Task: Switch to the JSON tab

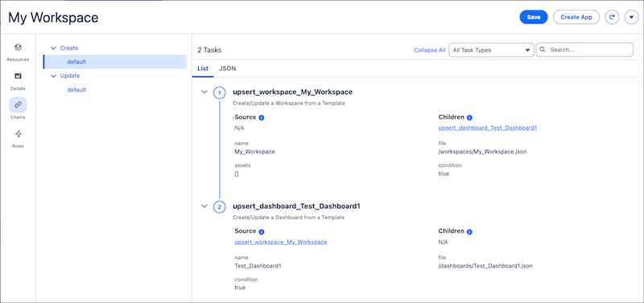Action: [227, 68]
